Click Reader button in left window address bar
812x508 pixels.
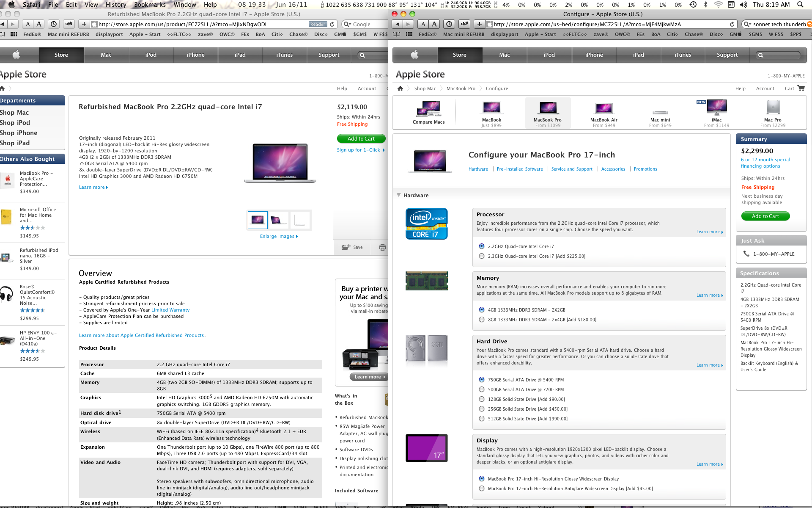pos(318,24)
